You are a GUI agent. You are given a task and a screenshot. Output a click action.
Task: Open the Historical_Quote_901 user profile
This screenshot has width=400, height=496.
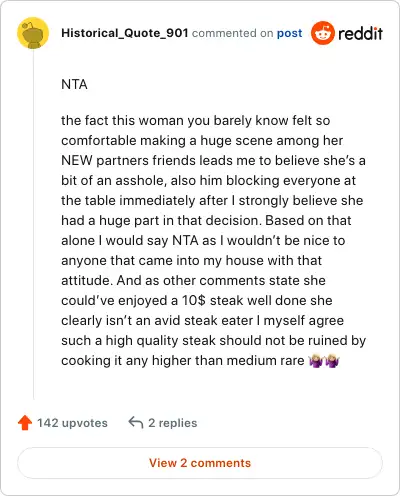(x=125, y=33)
